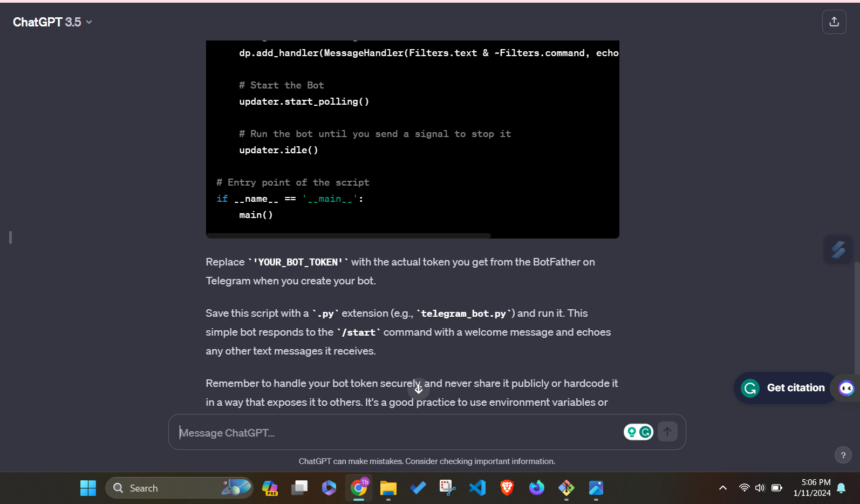Click the updater.idle() code line
Viewport: 860px width, 504px height.
click(279, 150)
